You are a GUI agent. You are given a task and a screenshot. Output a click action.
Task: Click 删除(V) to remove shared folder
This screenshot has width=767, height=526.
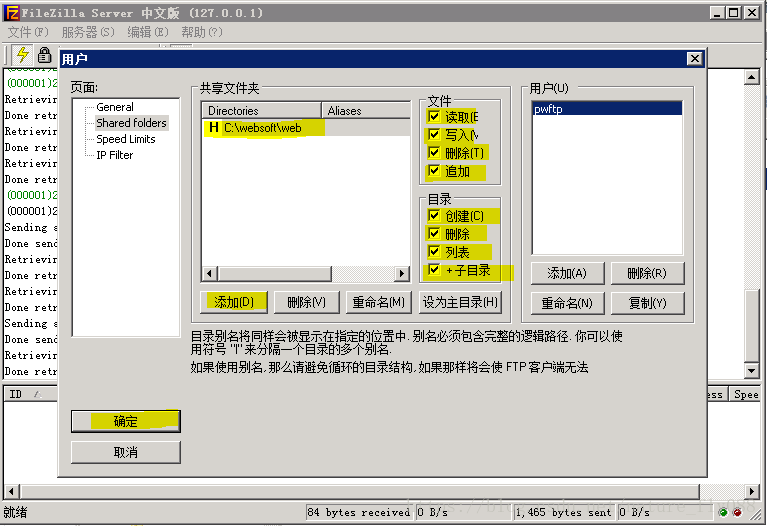coord(306,302)
